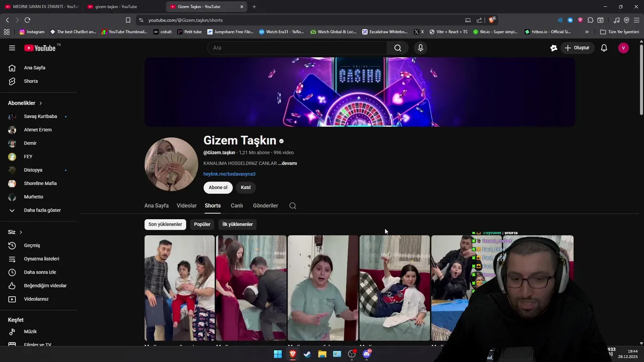Viewport: 644px width, 362px height.
Task: Open the Brave main menu icon
Action: click(x=636, y=20)
